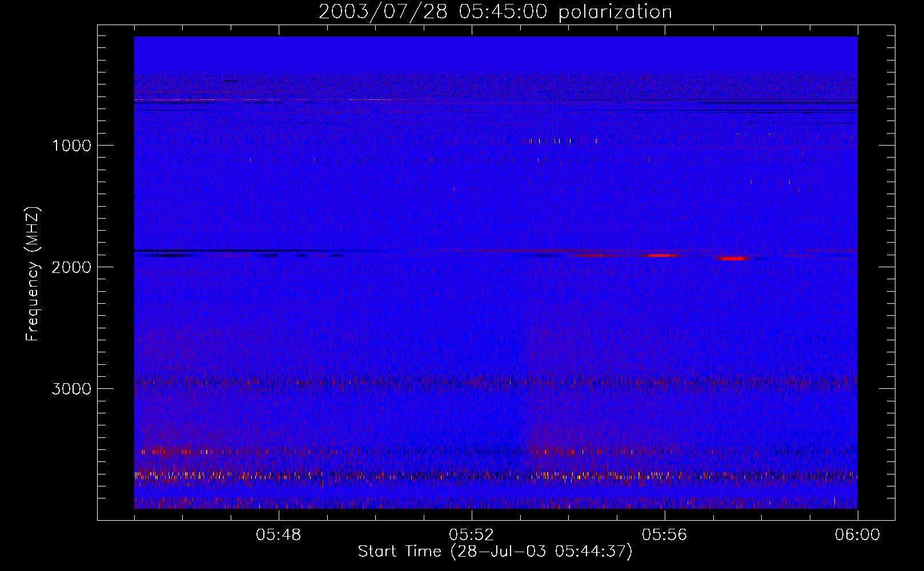This screenshot has height=571, width=924.
Task: Click the 'Frequency (MHZ)' axis label
Action: tap(32, 274)
